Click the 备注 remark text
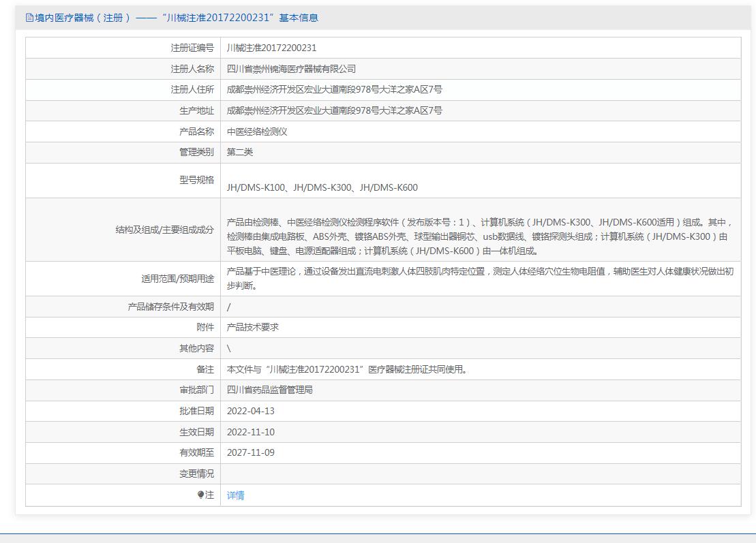 (x=346, y=369)
